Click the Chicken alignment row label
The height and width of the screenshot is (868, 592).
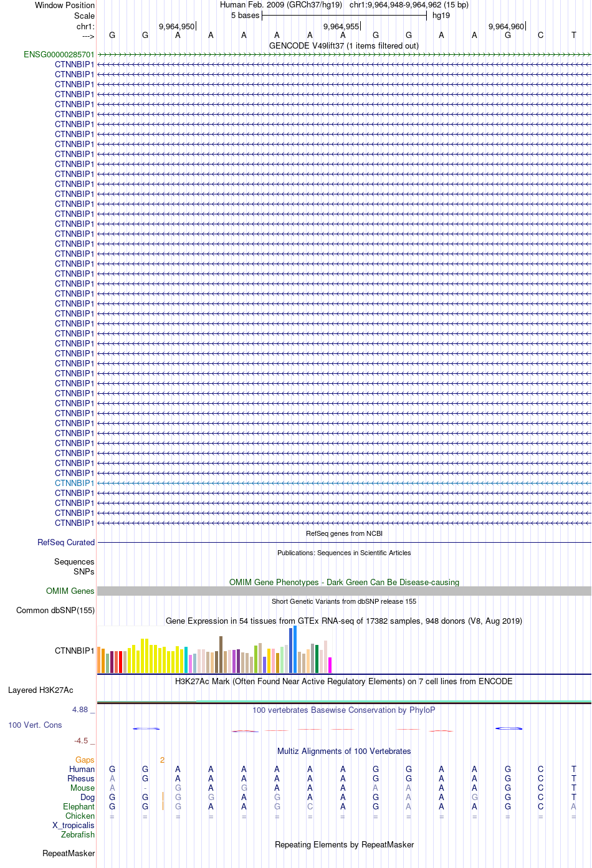click(x=80, y=816)
